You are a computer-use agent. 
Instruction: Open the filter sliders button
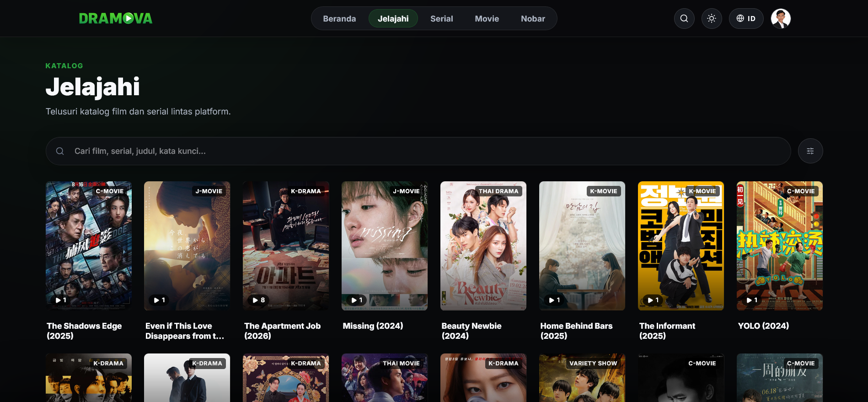tap(810, 151)
